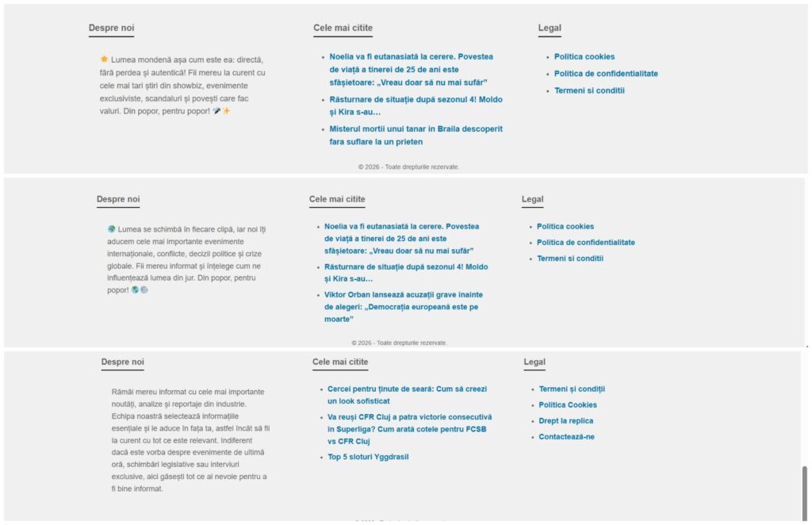Open "Top 5 sloturi Yggdrasil" link
This screenshot has width=812, height=525.
(368, 457)
